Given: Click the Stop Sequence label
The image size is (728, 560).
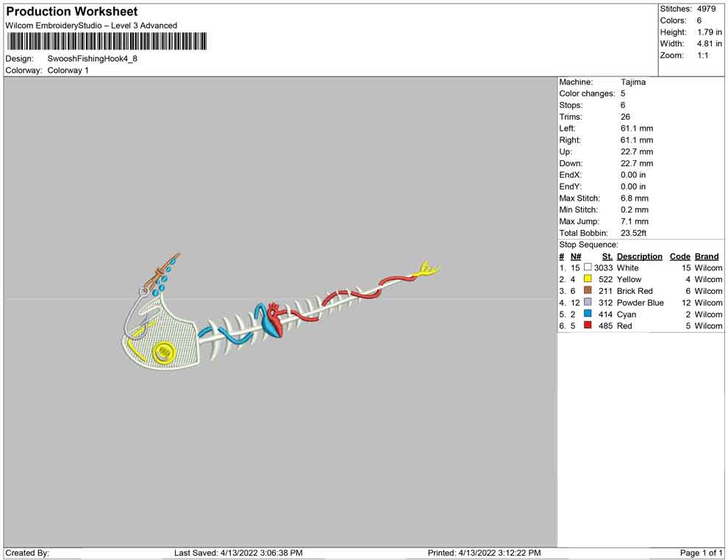Looking at the screenshot, I should [588, 245].
